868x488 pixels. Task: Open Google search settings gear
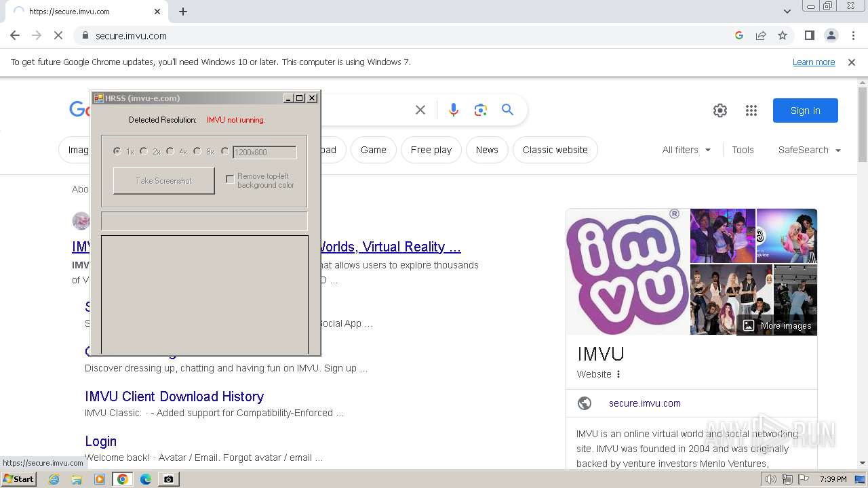click(x=720, y=110)
